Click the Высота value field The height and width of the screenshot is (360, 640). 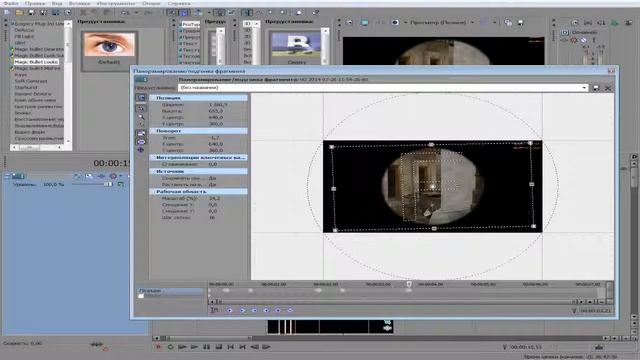point(216,111)
